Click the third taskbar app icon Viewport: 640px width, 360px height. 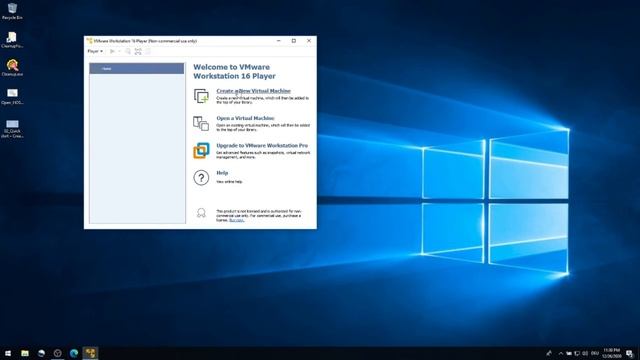click(41, 353)
